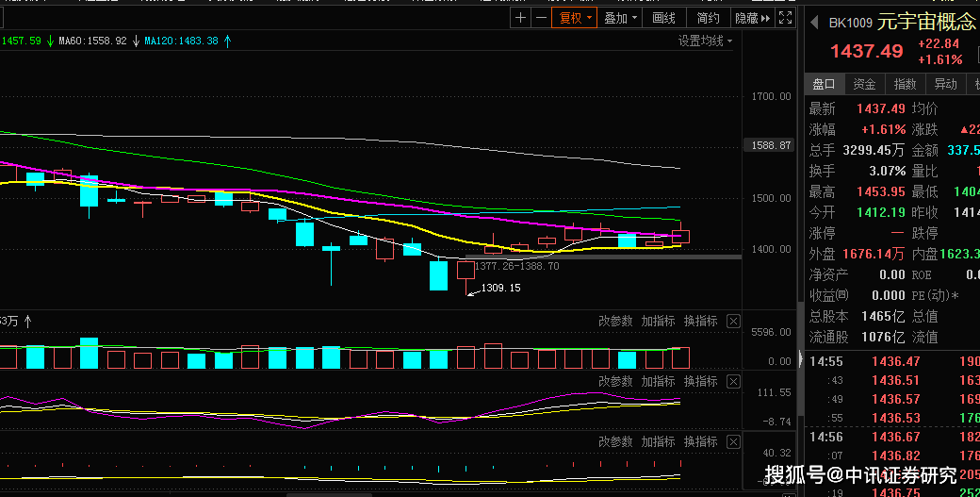Screen dimensions: 980x497
Task: Click 改参数 in the volume panel
Action: (615, 322)
